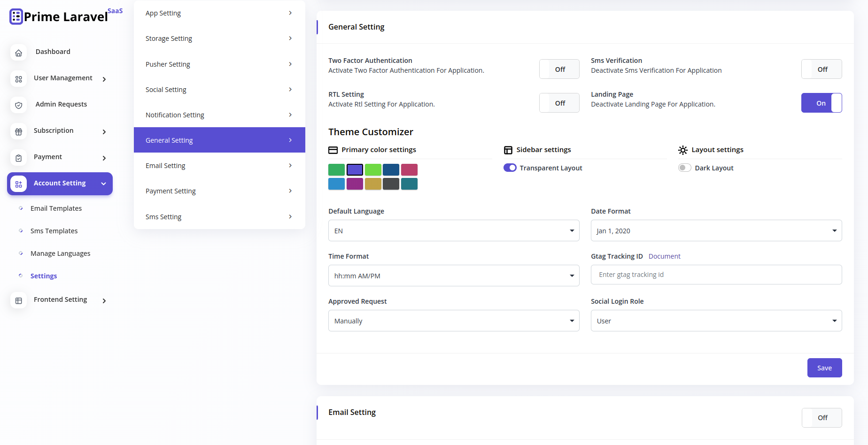
Task: Enable Two Factor Authentication toggle
Action: pos(559,69)
